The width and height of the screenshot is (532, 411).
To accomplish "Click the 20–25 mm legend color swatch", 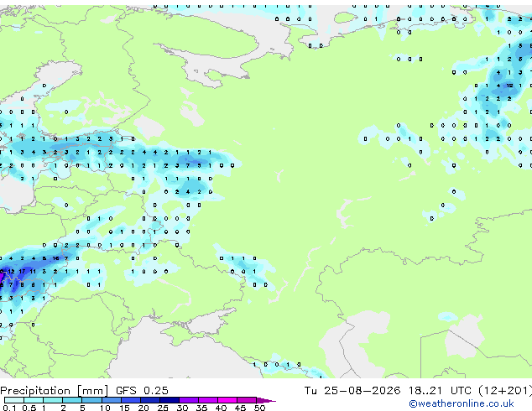I will pyautogui.click(x=150, y=400).
